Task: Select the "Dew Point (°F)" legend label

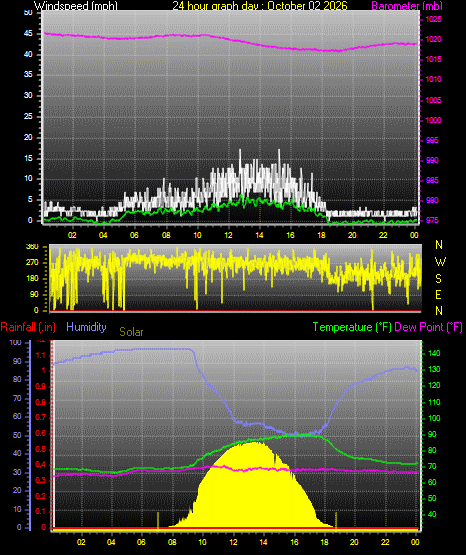Action: click(x=428, y=327)
